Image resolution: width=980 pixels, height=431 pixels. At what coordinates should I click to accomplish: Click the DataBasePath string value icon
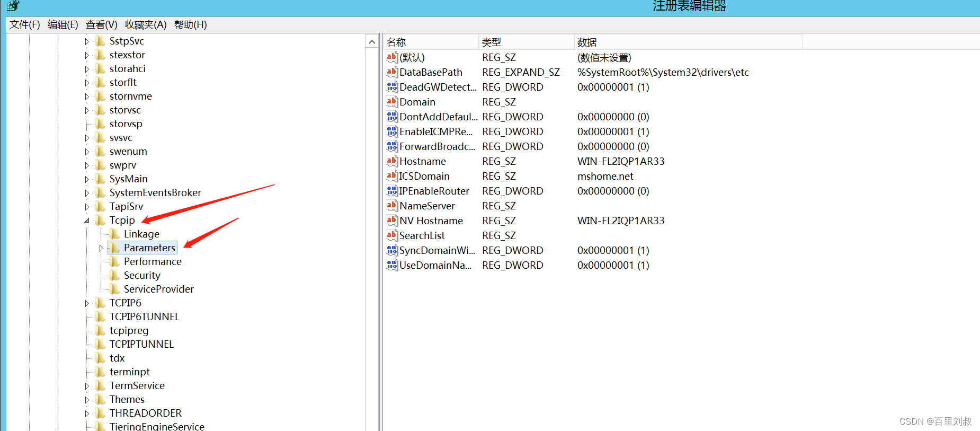[x=391, y=72]
